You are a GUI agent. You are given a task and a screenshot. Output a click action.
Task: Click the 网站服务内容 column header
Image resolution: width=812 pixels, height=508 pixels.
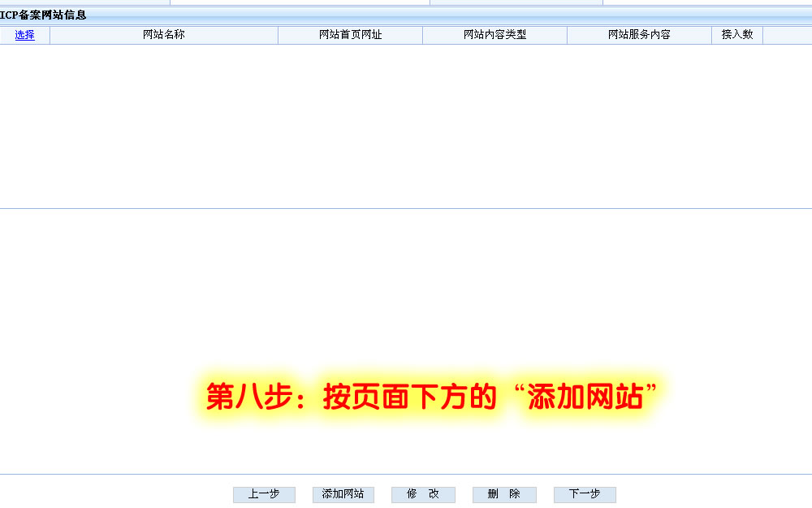point(639,35)
